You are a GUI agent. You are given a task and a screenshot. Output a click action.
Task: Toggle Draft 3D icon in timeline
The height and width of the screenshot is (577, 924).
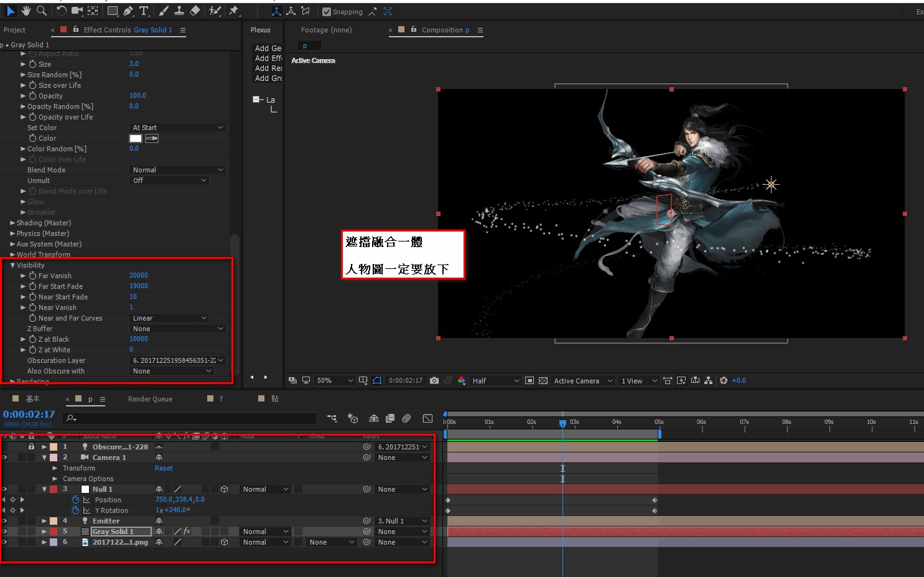pos(353,418)
